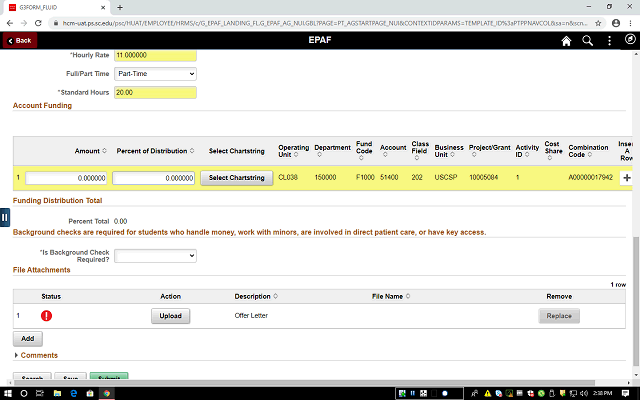This screenshot has width=640, height=400.
Task: Click the Project/Grant value 10005084
Action: pos(483,178)
